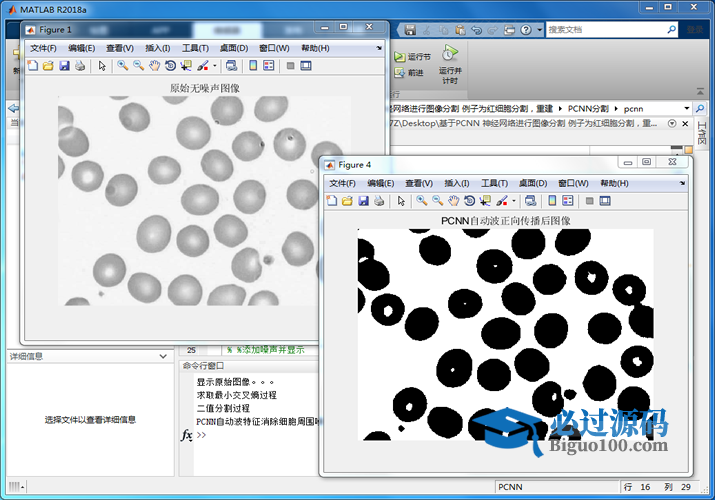Select Pan hand tool in Figure 4
The image size is (715, 500).
454,201
